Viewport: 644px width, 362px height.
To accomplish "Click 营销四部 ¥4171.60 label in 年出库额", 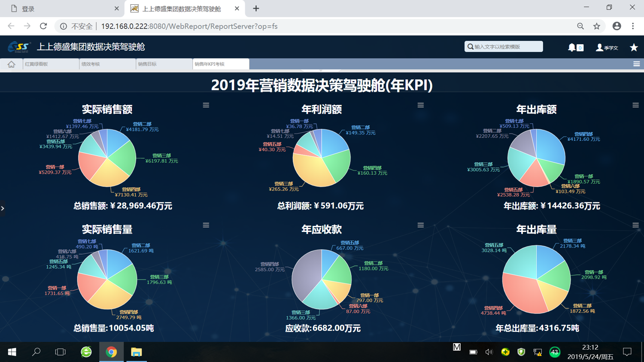I will [583, 137].
